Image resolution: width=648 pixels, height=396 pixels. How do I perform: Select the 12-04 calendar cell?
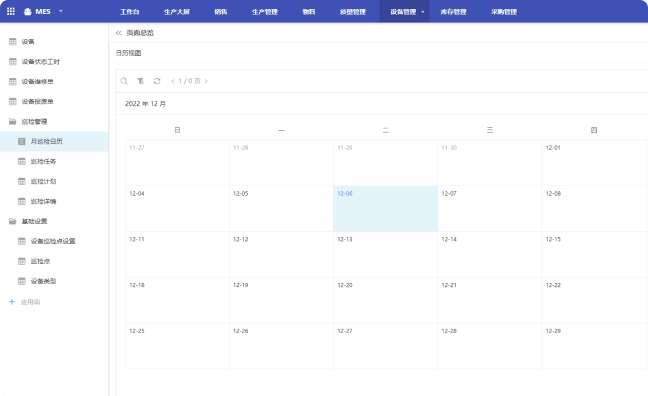(177, 208)
